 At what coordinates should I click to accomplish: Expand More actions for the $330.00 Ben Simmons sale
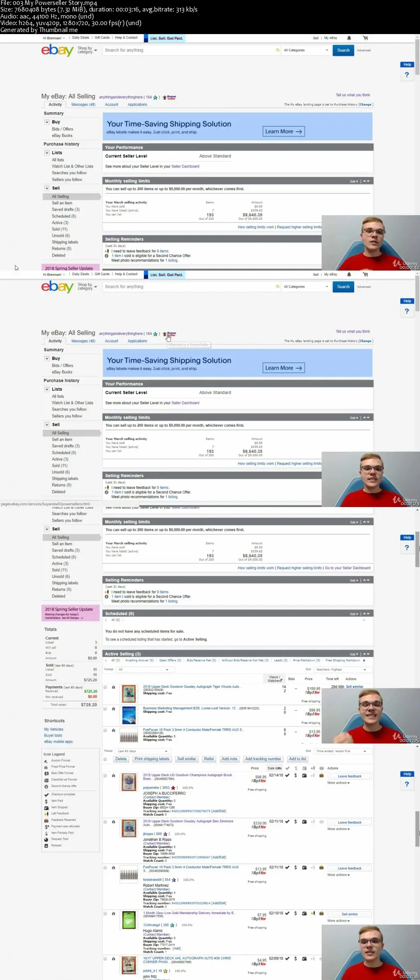coord(338,829)
